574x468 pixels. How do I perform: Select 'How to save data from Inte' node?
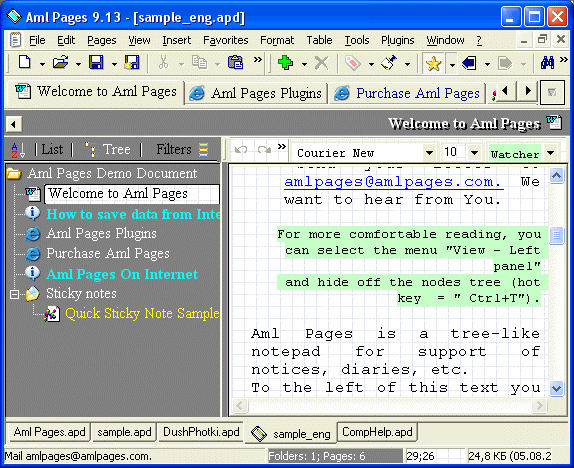pos(133,214)
